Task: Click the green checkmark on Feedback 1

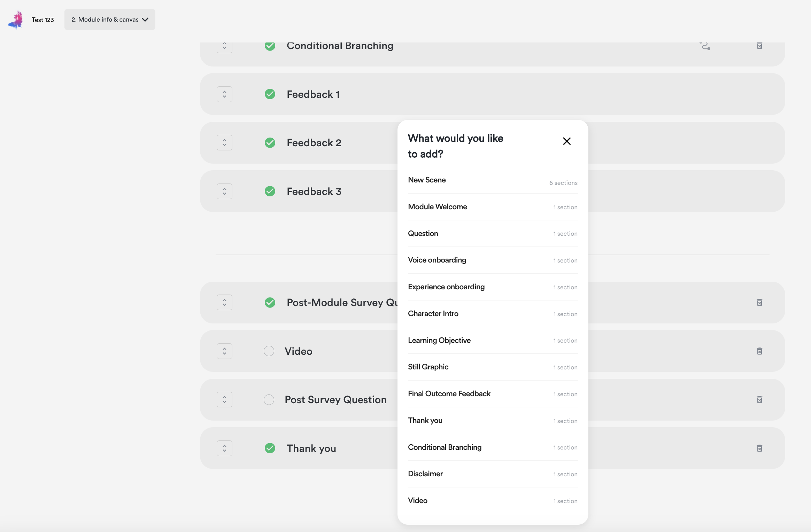Action: [x=270, y=94]
